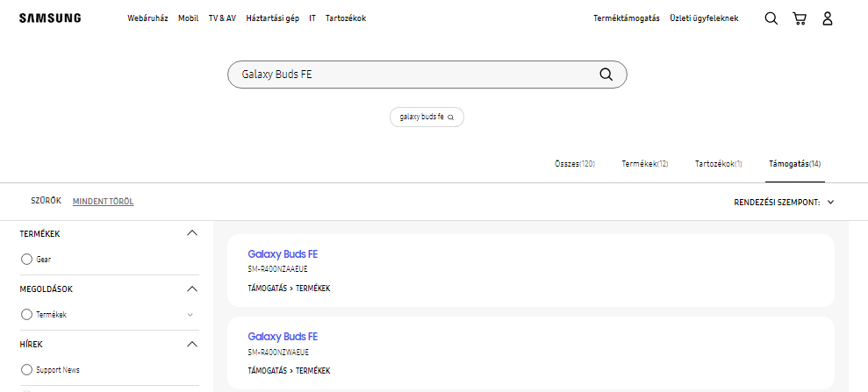The width and height of the screenshot is (868, 392).
Task: Open site search magnifier in header
Action: pos(771,18)
